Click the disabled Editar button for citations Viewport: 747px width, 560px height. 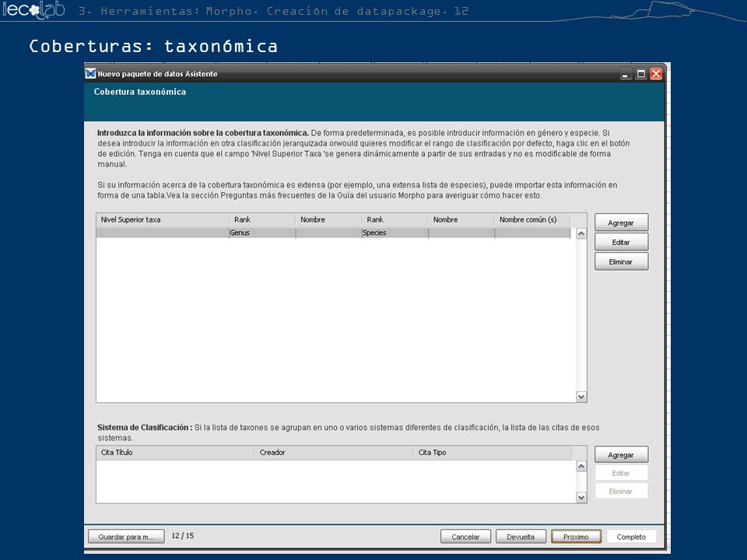(621, 473)
